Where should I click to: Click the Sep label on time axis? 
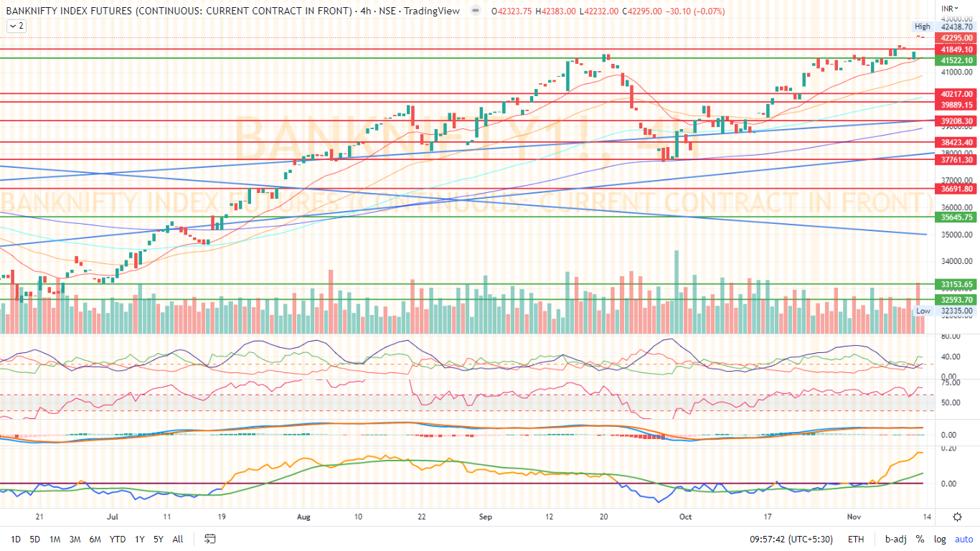click(x=486, y=517)
